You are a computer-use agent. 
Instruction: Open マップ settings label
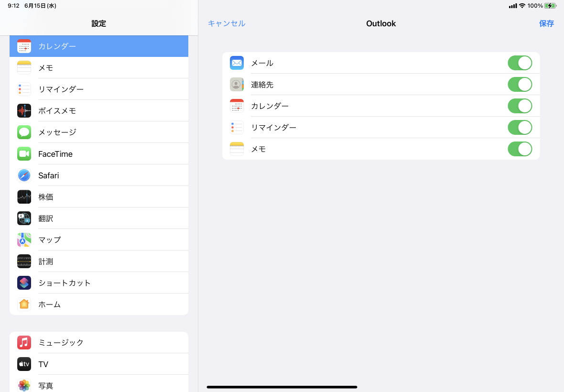(50, 240)
